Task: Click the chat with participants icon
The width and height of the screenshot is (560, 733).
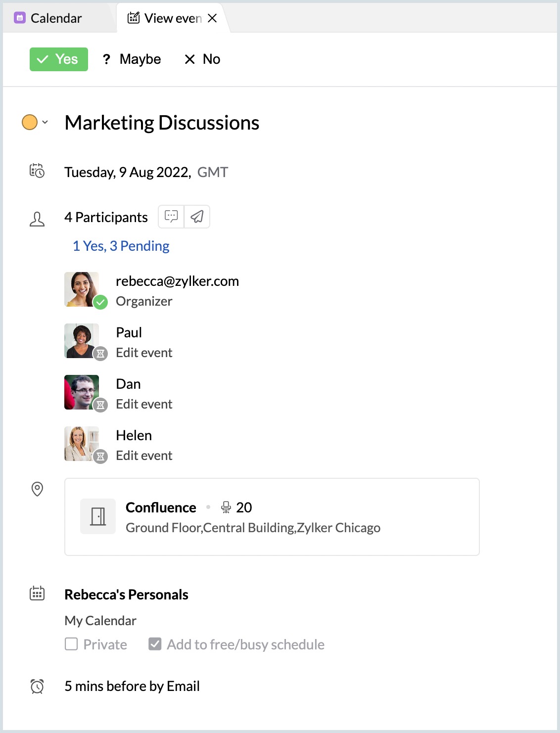Action: pyautogui.click(x=171, y=217)
